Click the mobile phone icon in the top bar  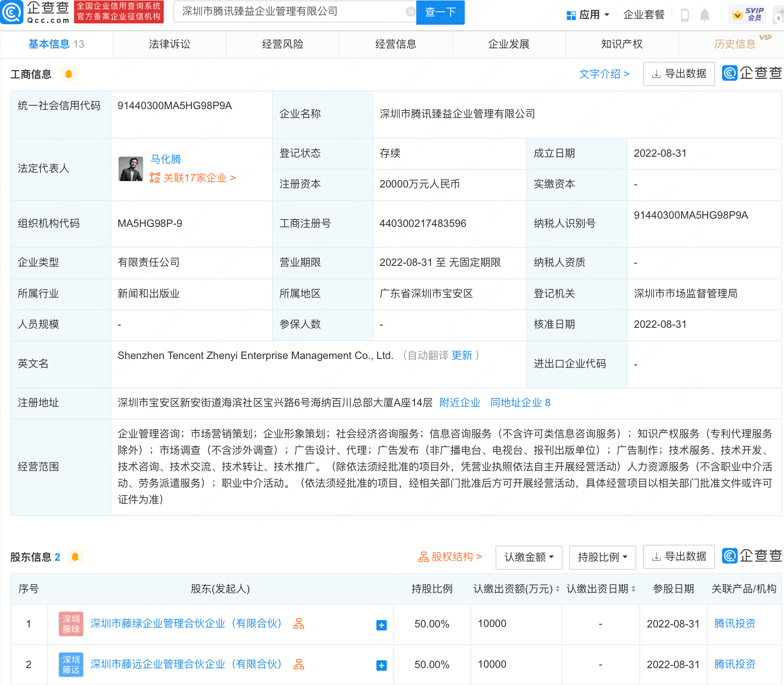(x=685, y=14)
